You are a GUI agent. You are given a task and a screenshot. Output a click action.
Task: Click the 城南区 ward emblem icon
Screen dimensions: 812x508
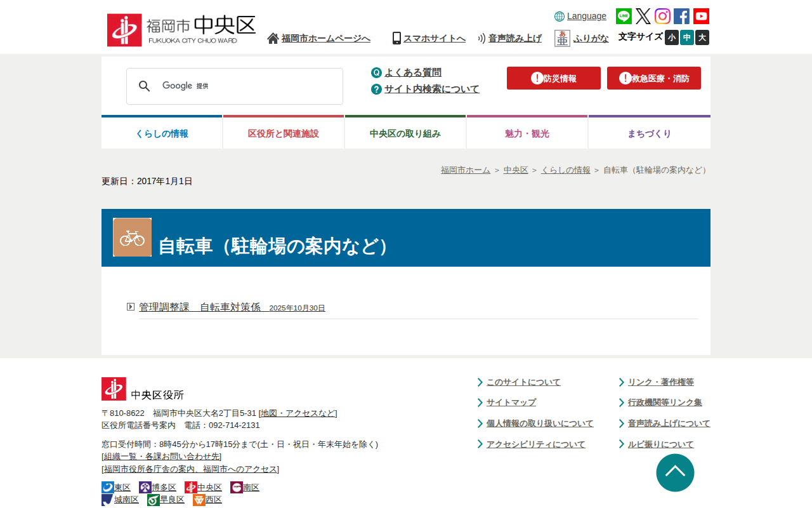(107, 500)
